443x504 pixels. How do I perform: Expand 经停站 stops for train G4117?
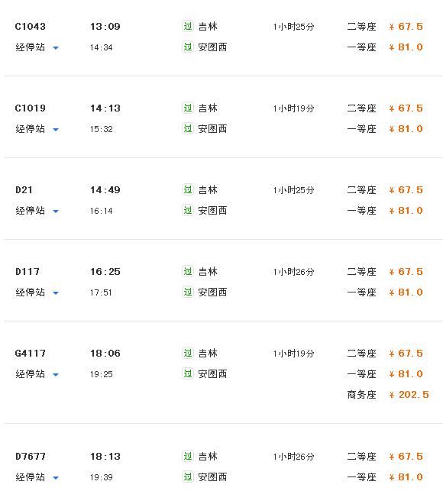[x=37, y=374]
